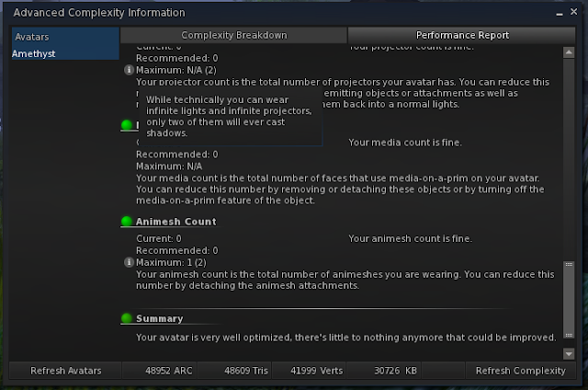Click the vertical scrollbar thumb
The width and height of the screenshot is (588, 390).
(x=569, y=300)
